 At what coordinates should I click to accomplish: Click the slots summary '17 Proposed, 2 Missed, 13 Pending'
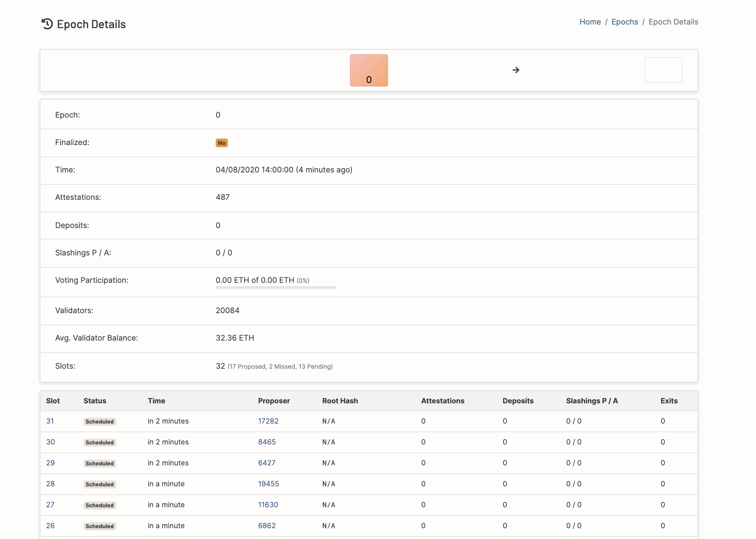coord(280,367)
